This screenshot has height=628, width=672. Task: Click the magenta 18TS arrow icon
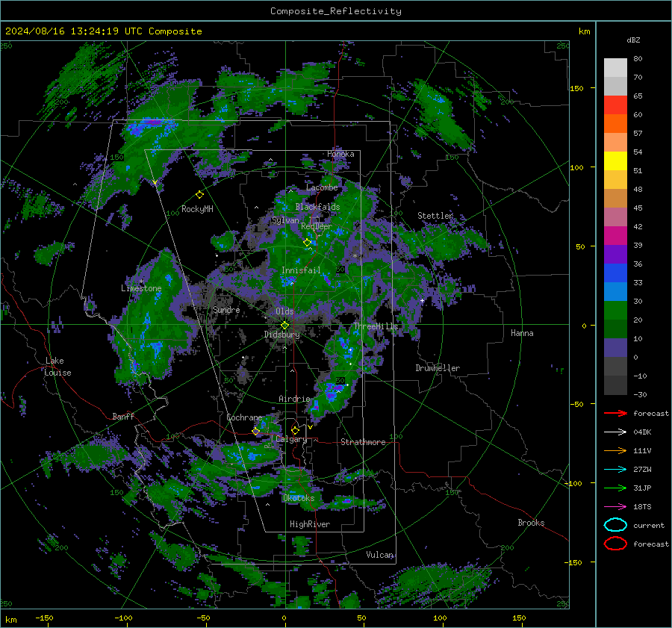point(615,507)
